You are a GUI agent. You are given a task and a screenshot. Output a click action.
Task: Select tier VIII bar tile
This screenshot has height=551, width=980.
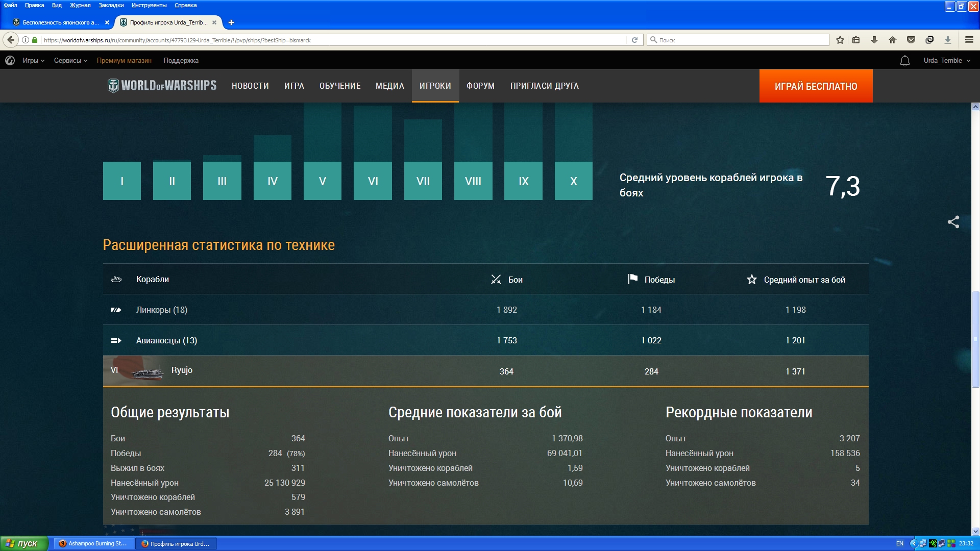click(473, 181)
